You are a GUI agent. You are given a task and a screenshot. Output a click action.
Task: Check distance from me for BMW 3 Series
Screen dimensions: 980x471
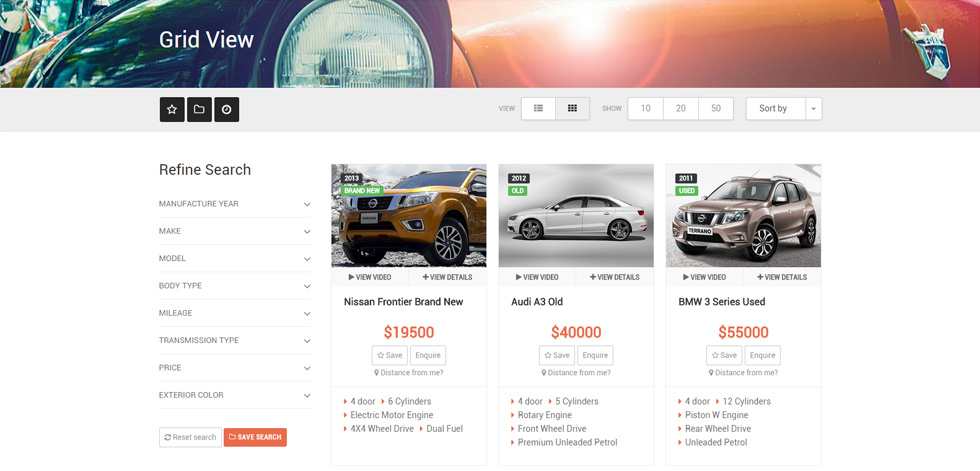743,373
